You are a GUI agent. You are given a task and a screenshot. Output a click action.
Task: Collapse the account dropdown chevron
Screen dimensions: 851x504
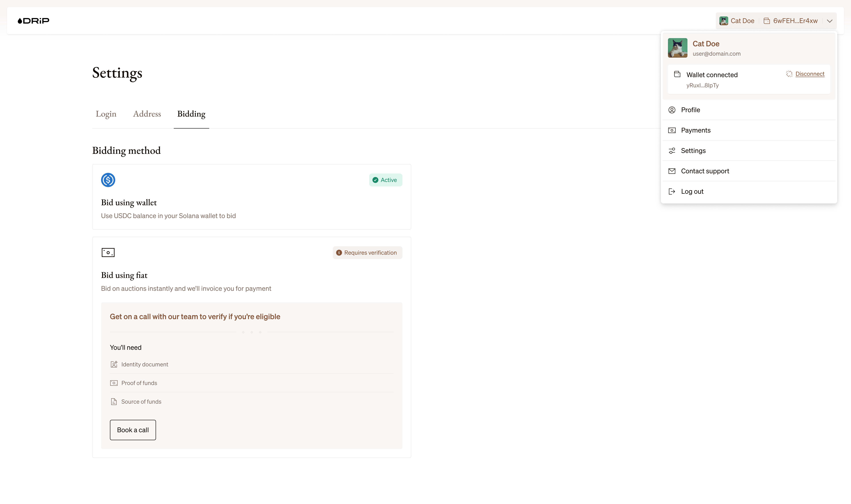[830, 21]
